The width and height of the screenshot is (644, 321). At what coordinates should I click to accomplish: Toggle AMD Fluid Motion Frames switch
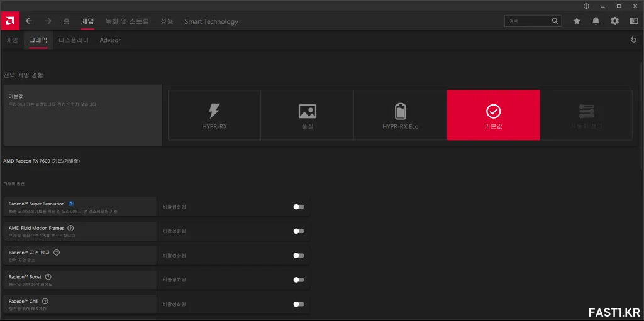click(x=299, y=231)
